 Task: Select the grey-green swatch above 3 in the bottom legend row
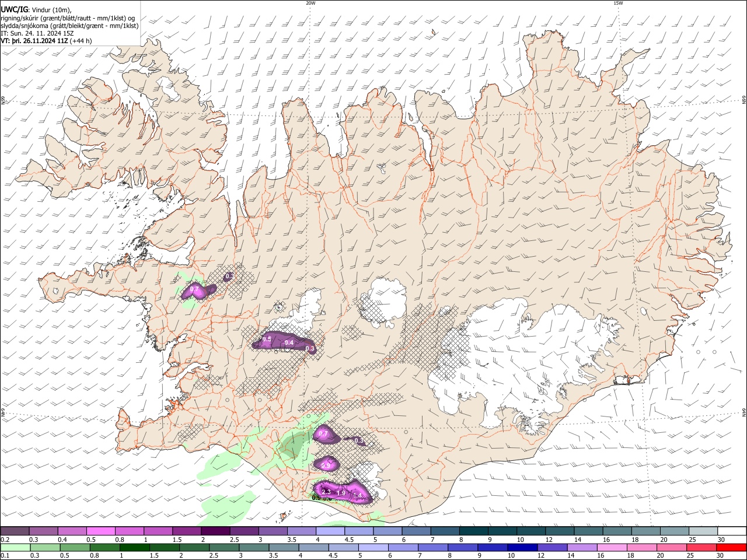(254, 547)
